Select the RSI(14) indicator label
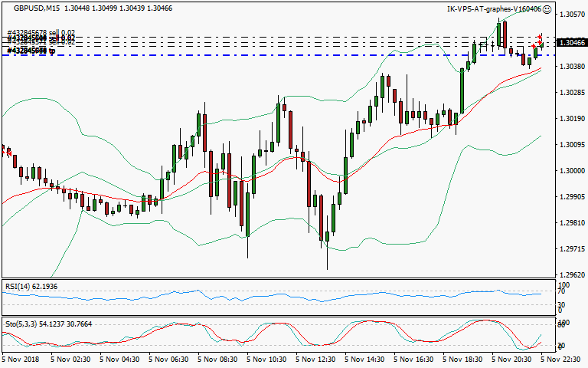 tap(31, 286)
